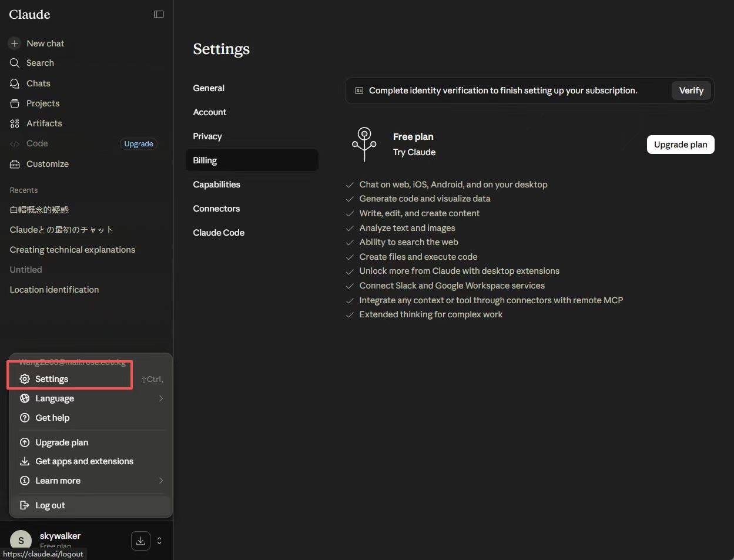Click the Language globe icon

25,398
